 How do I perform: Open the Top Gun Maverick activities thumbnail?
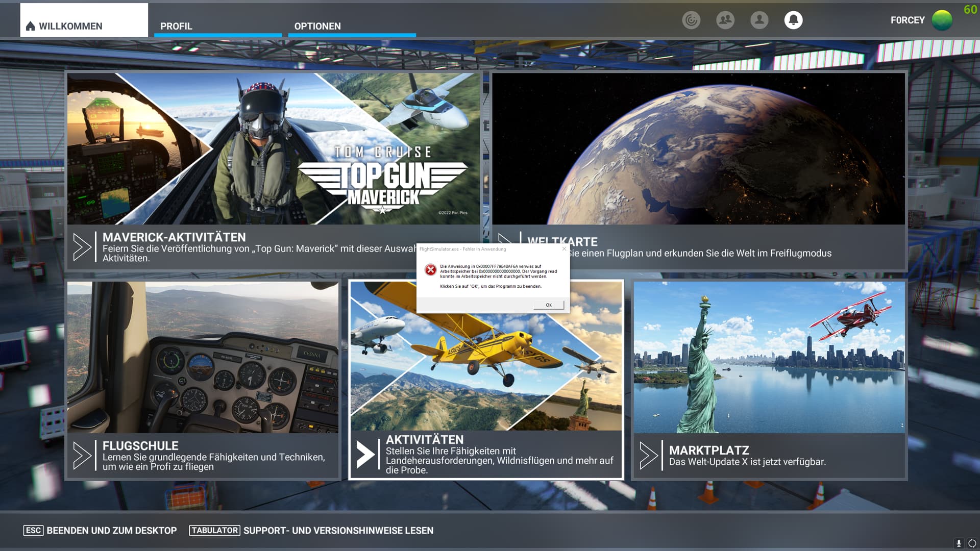point(274,148)
